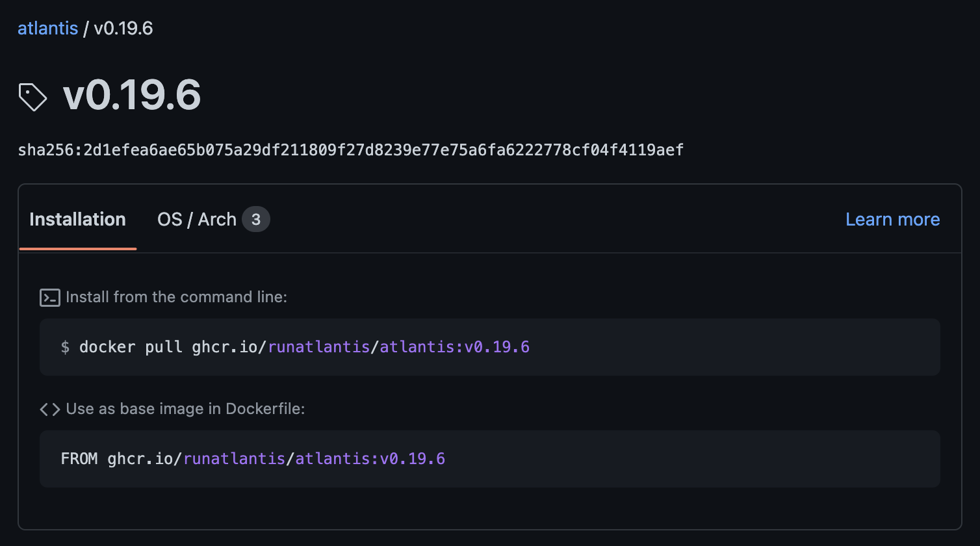980x546 pixels.
Task: Click the runatlantis link in docker pull command
Action: pos(319,346)
